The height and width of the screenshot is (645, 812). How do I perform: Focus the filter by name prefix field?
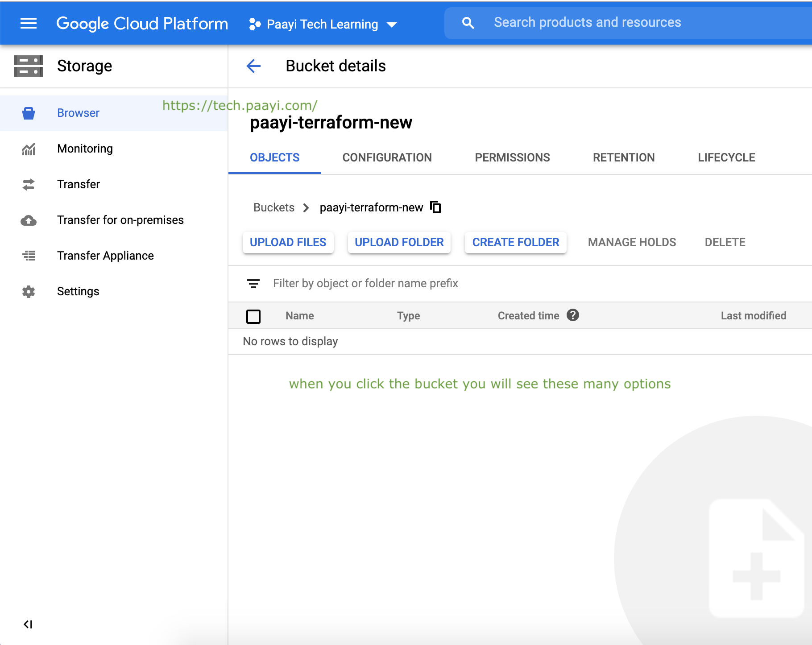(520, 284)
